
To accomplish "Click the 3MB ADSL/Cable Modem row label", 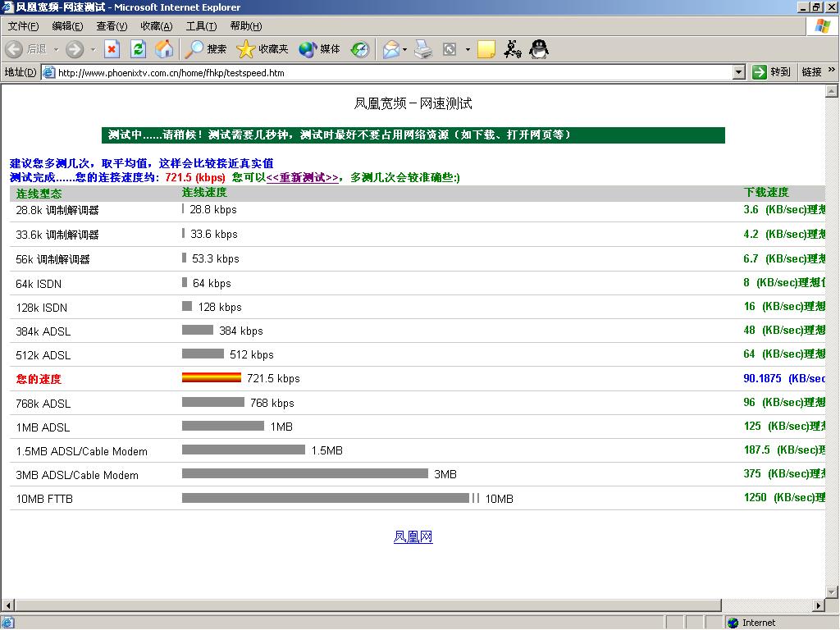I will (77, 475).
